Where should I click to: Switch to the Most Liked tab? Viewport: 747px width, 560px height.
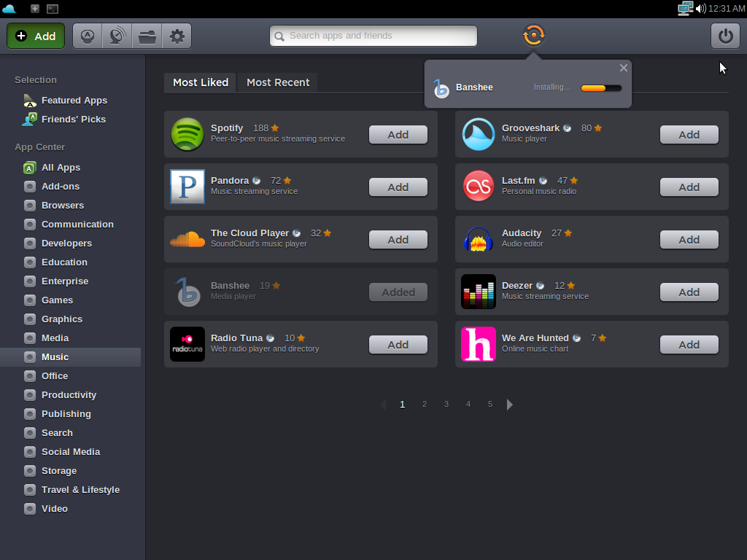[201, 82]
